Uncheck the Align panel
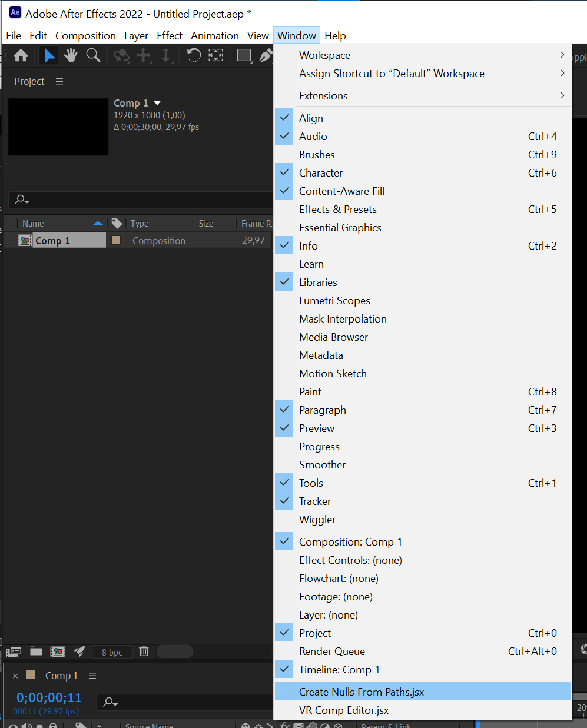This screenshot has width=587, height=728. pyautogui.click(x=423, y=118)
